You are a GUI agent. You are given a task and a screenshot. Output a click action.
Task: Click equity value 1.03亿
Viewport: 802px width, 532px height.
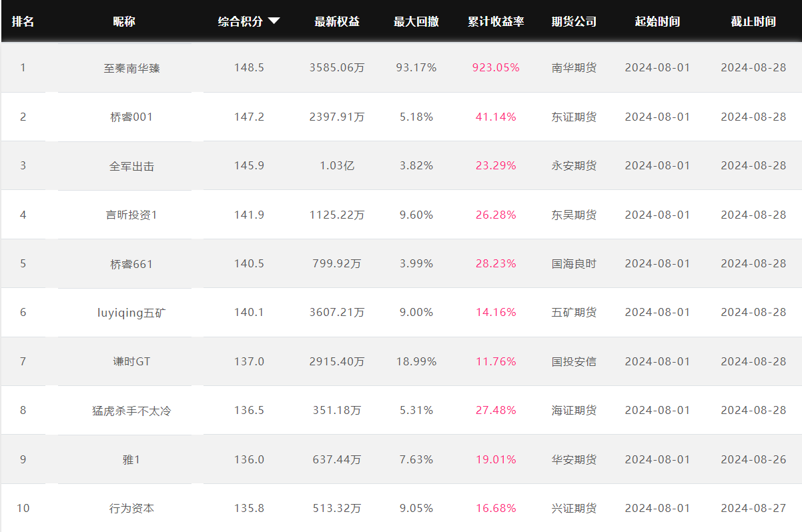tap(337, 165)
